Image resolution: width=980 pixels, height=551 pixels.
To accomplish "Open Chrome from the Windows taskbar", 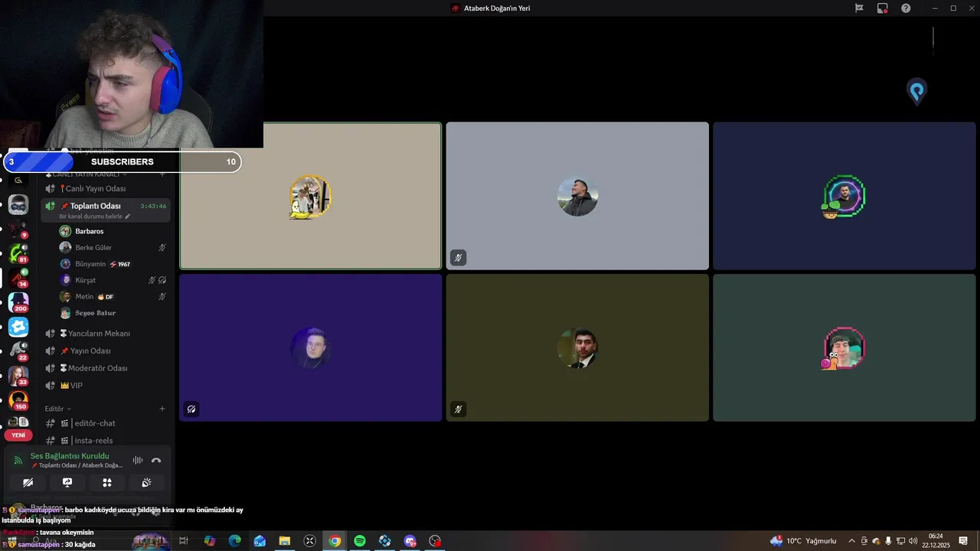I will click(x=335, y=541).
